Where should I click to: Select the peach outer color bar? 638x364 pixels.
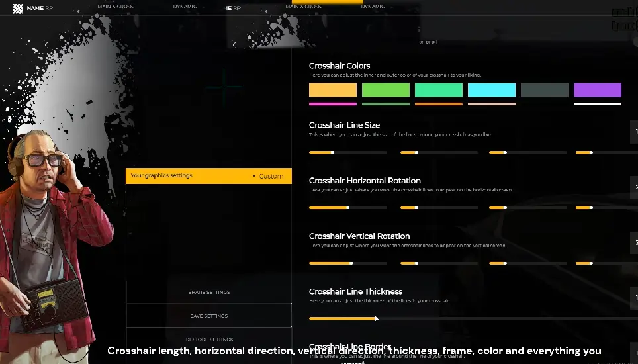(x=492, y=104)
